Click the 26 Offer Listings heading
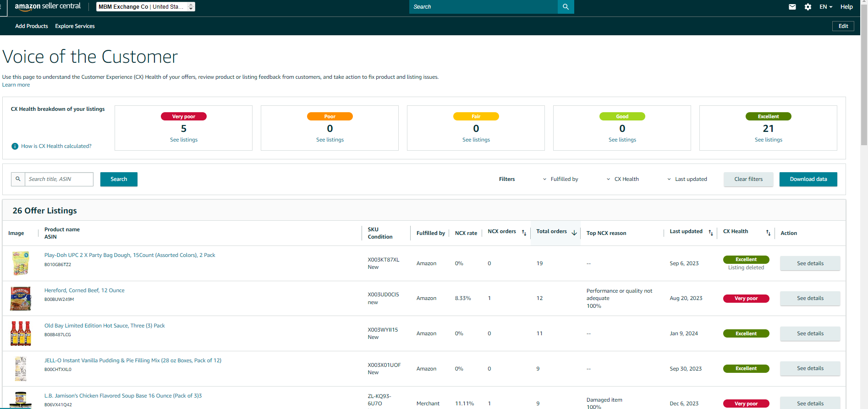 pos(45,211)
